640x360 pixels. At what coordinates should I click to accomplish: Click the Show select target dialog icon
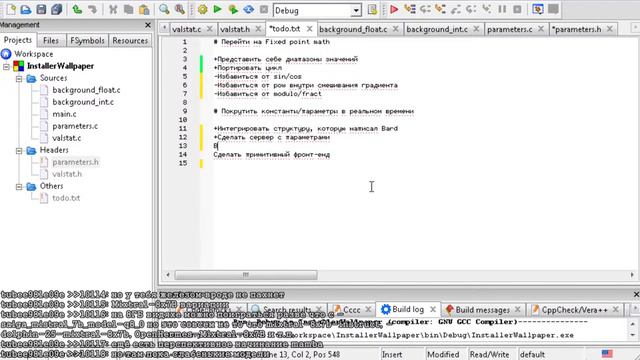click(x=372, y=9)
